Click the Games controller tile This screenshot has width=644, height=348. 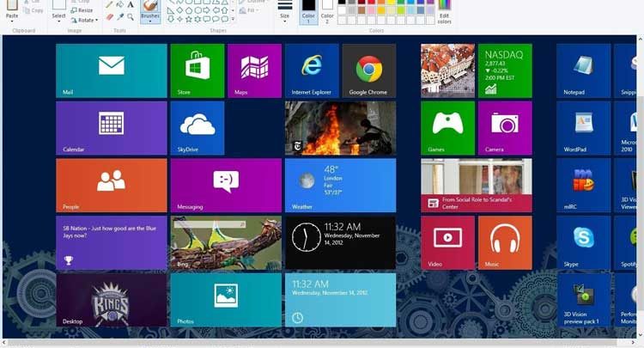tap(447, 128)
